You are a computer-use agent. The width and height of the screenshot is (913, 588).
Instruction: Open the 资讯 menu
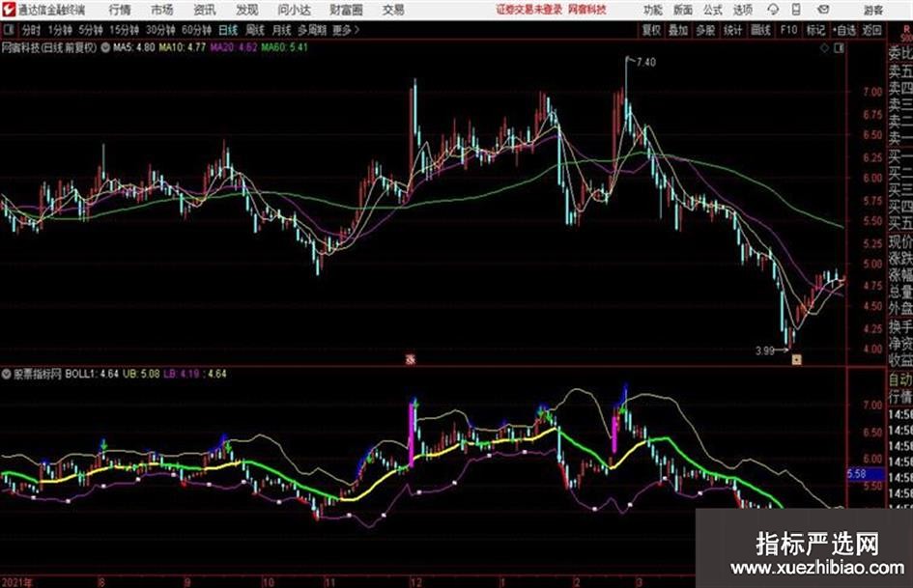pyautogui.click(x=205, y=10)
